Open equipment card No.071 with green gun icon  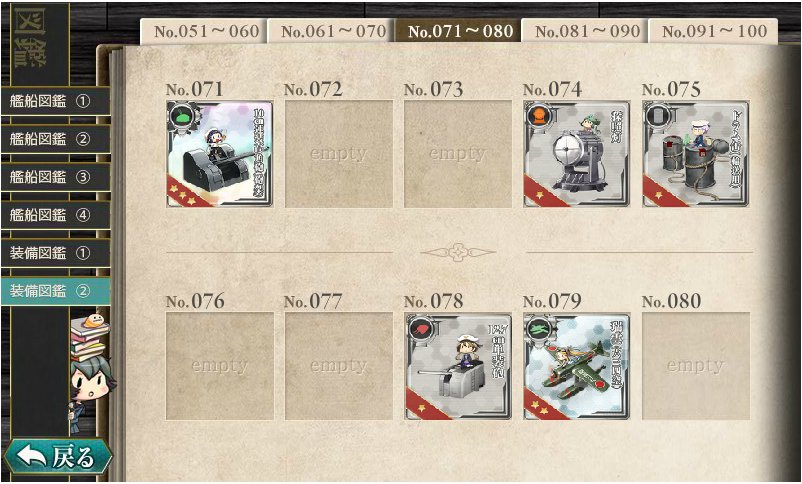(219, 154)
